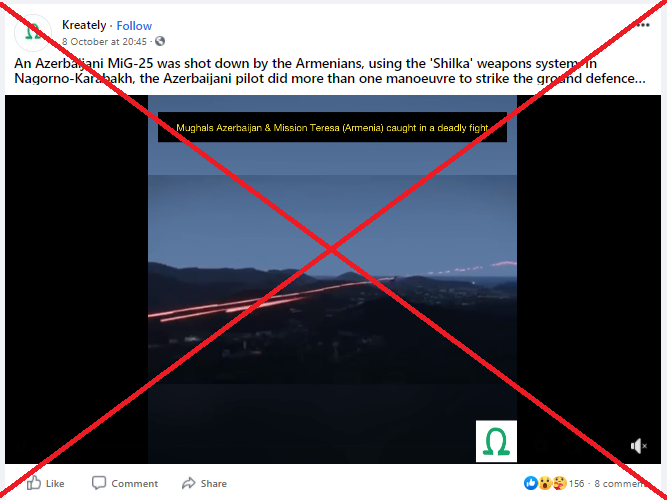Open the Kreately profile avatar

click(x=33, y=33)
